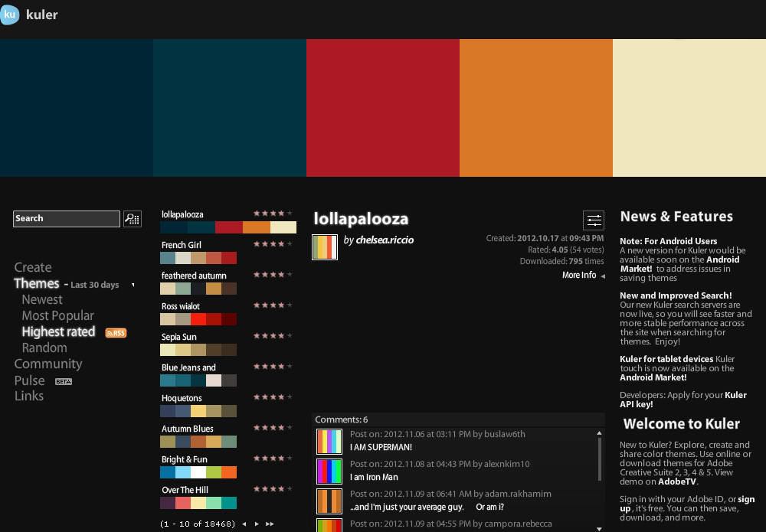The image size is (766, 532).
Task: Open the Create menu item
Action: [x=33, y=267]
